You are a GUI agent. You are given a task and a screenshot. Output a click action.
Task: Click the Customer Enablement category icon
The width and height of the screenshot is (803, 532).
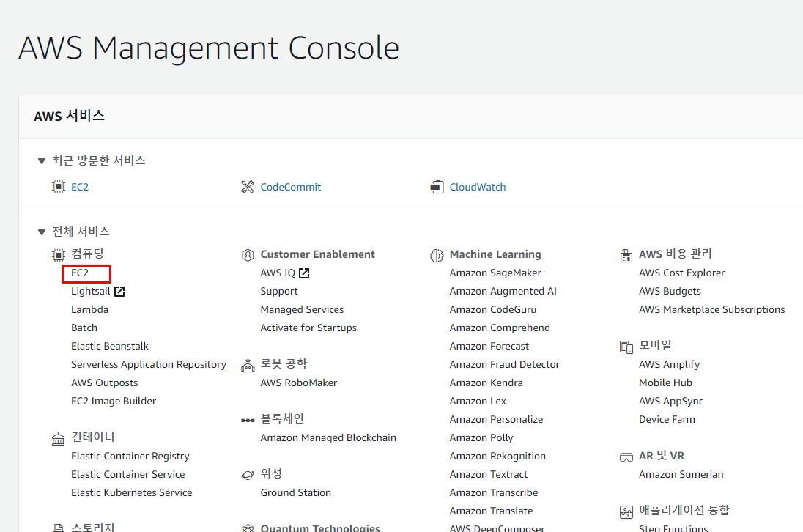click(x=248, y=254)
